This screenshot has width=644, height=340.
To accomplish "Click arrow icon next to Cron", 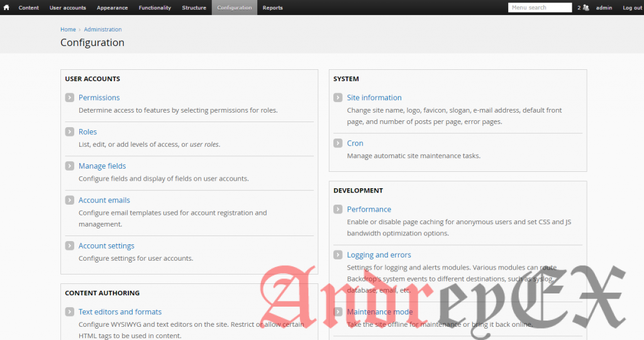I will [338, 143].
